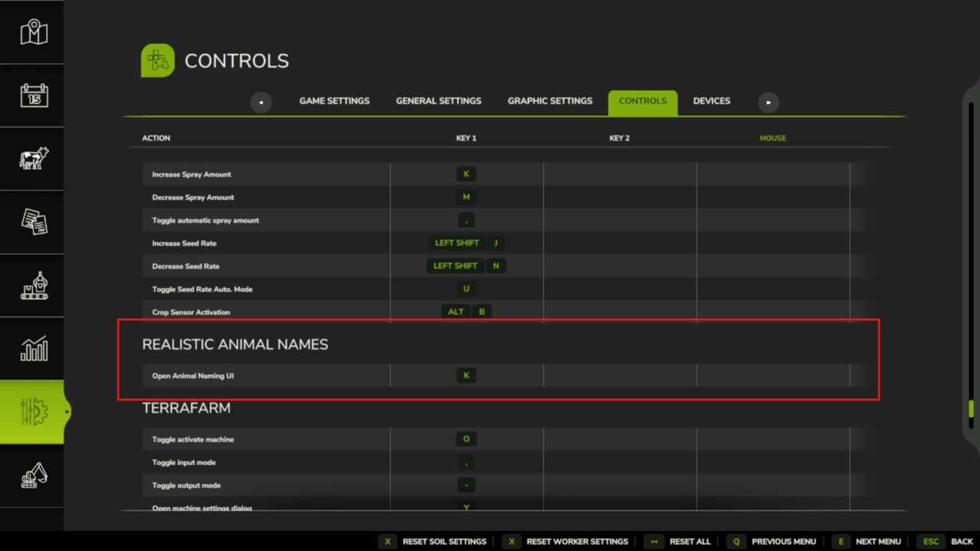
Task: Click RESET WORKER SETTINGS
Action: [x=577, y=541]
